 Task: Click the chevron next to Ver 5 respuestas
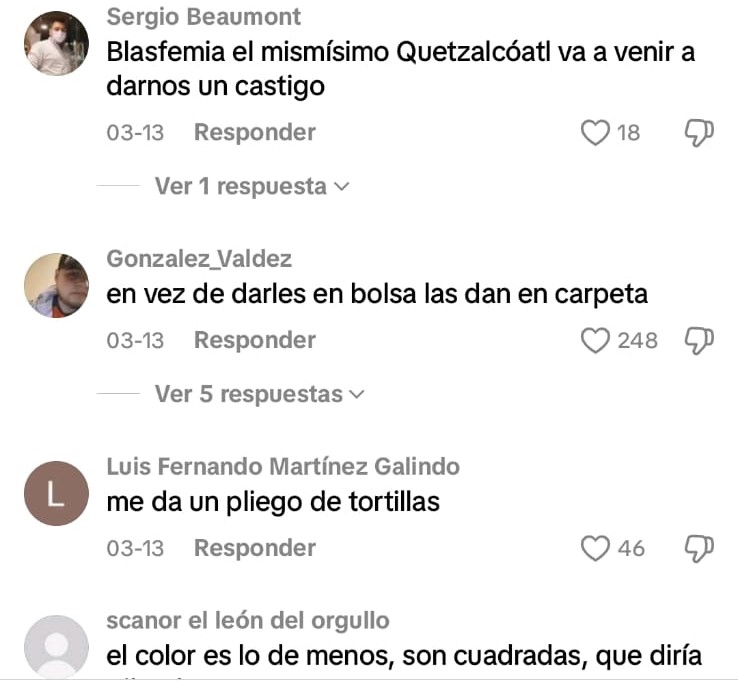(x=358, y=394)
